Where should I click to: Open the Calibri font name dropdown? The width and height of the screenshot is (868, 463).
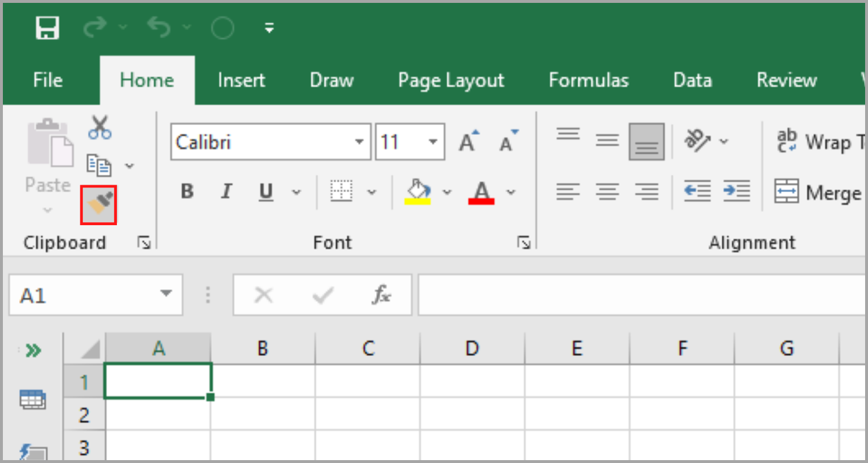tap(361, 141)
